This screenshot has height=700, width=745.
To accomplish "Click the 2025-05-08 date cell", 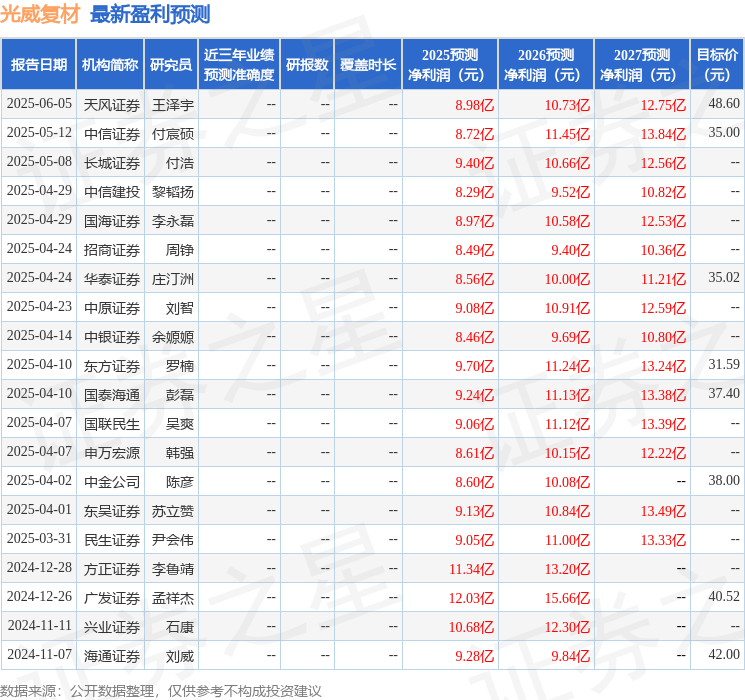I will (x=39, y=162).
